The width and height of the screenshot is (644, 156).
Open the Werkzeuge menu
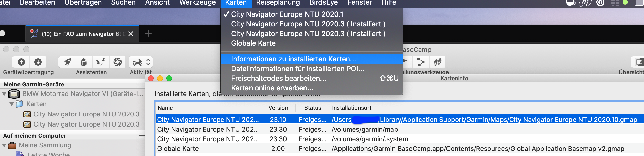click(198, 3)
